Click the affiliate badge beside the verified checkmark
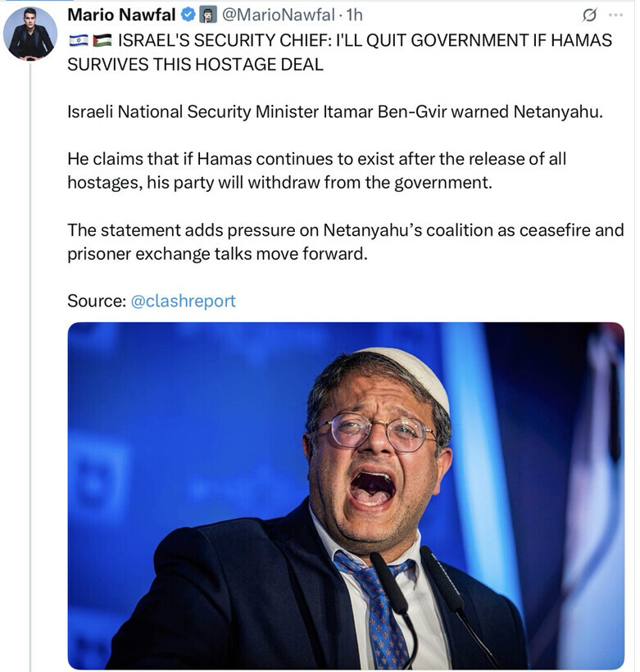The image size is (640, 672). (x=208, y=16)
